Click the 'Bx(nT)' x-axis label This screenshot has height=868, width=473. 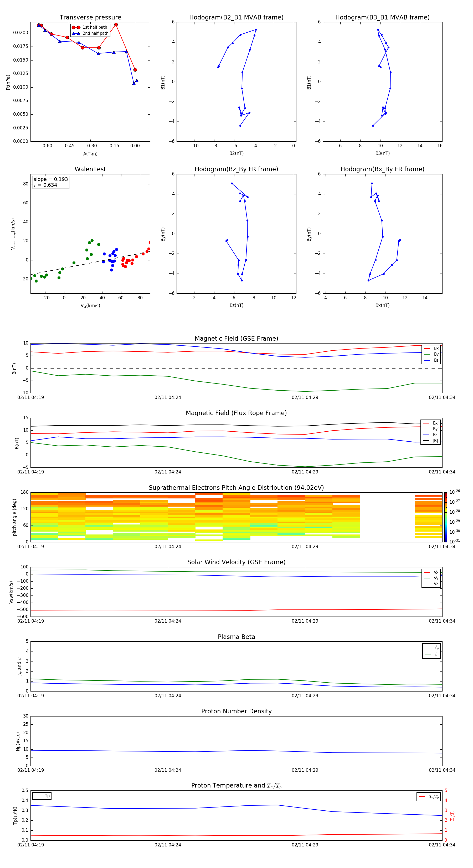[x=382, y=305]
